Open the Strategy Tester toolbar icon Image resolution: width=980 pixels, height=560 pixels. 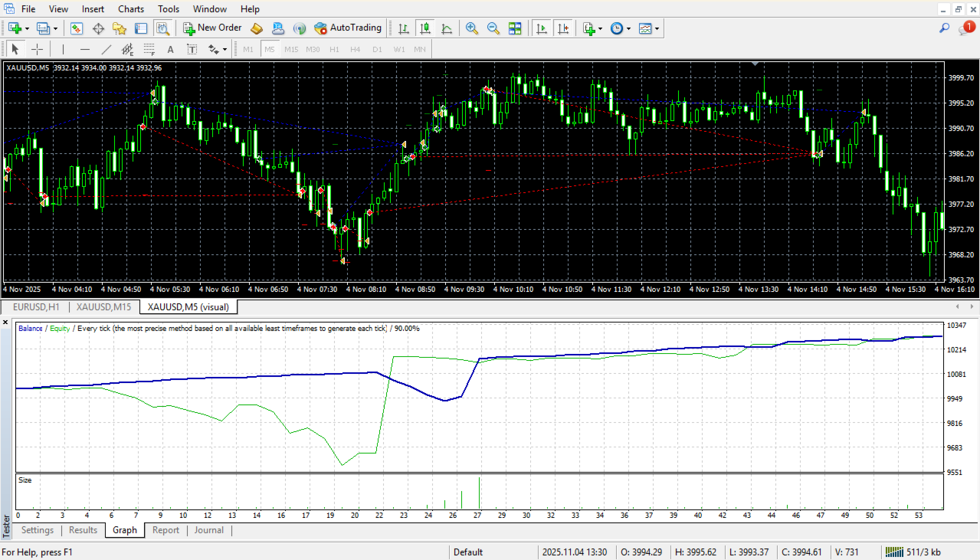[x=162, y=28]
